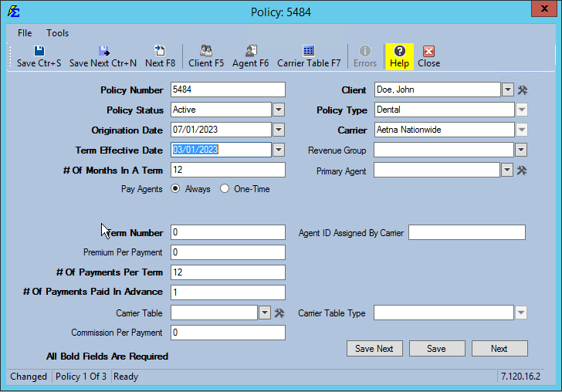Click the Save Next button at bottom
562x392 pixels.
(x=374, y=348)
